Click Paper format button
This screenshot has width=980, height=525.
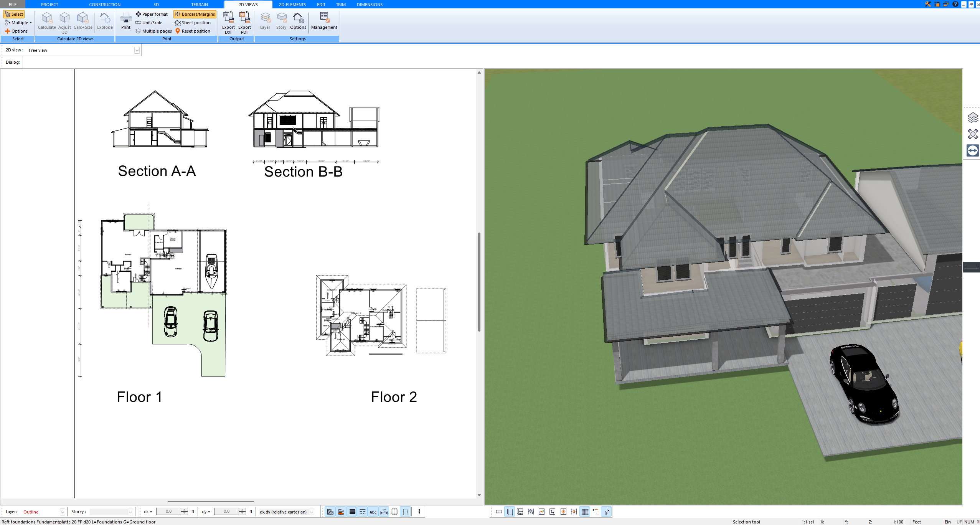click(x=152, y=14)
